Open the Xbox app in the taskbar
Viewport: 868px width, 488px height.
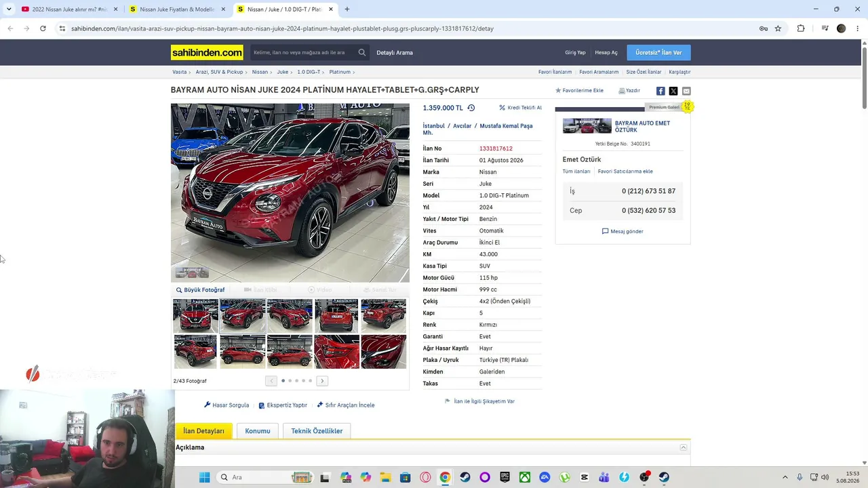point(525,477)
